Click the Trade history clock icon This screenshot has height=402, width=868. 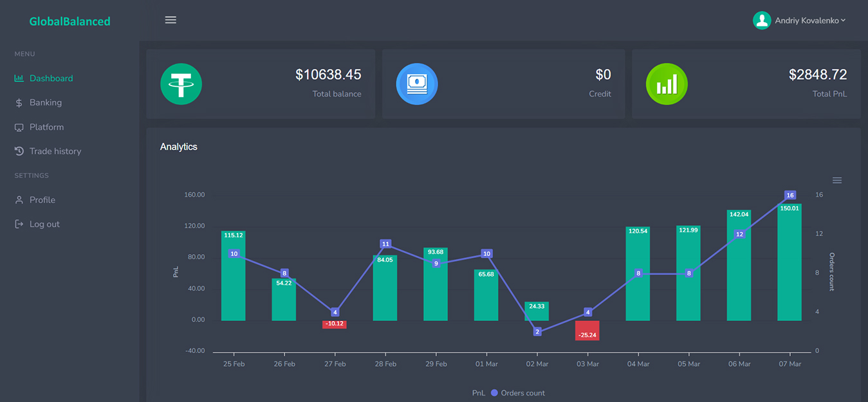[19, 151]
